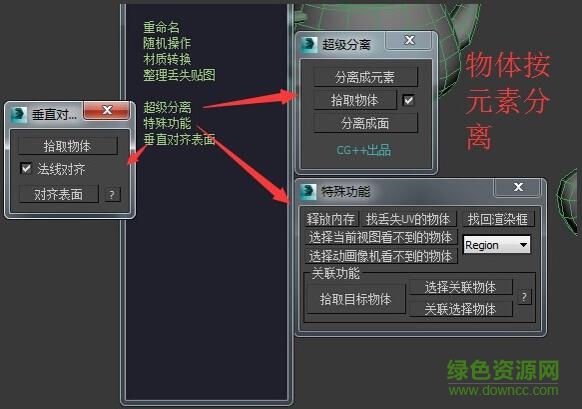Screen dimensions: 582x409
Task: Click the 拾取目标物体 button
Action: coord(356,299)
